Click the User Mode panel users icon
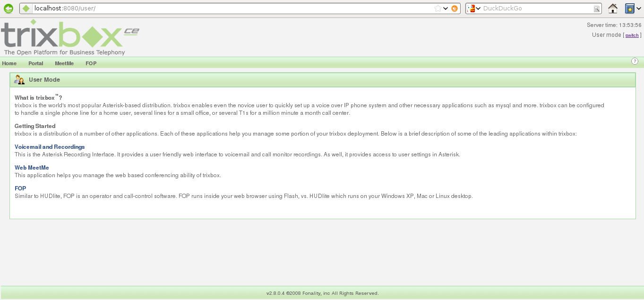 [19, 80]
